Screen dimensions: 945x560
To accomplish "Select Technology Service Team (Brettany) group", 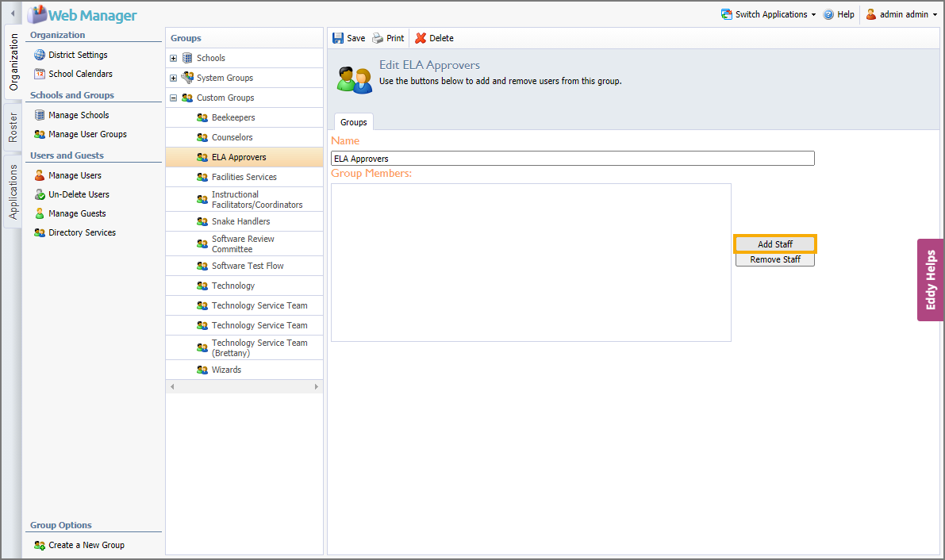I will click(244, 347).
